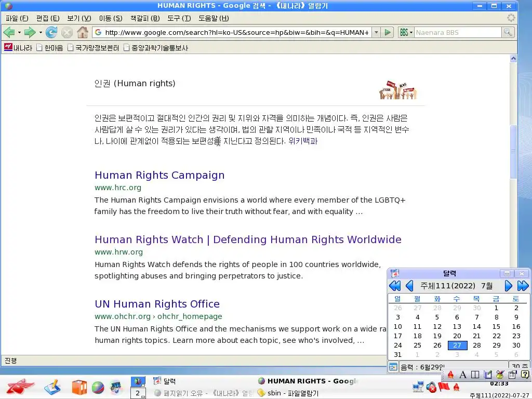Click into the Naenara BBS search field
The height and width of the screenshot is (399, 532).
point(458,33)
